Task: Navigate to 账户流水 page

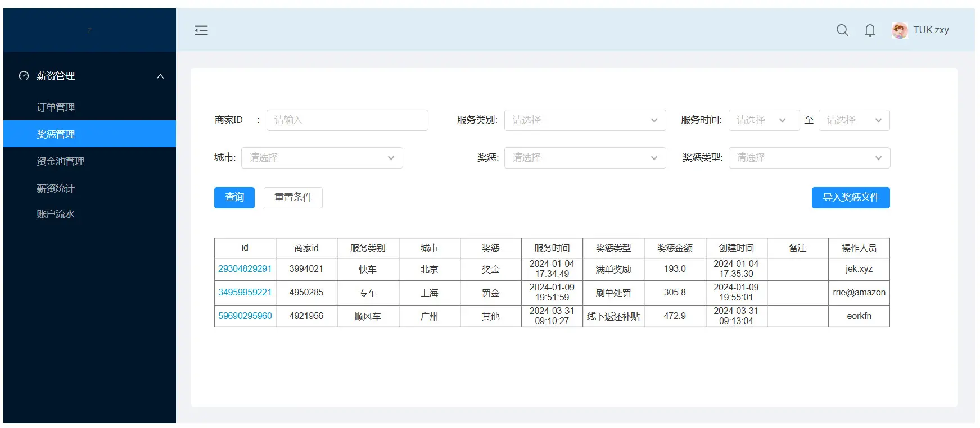Action: 56,214
